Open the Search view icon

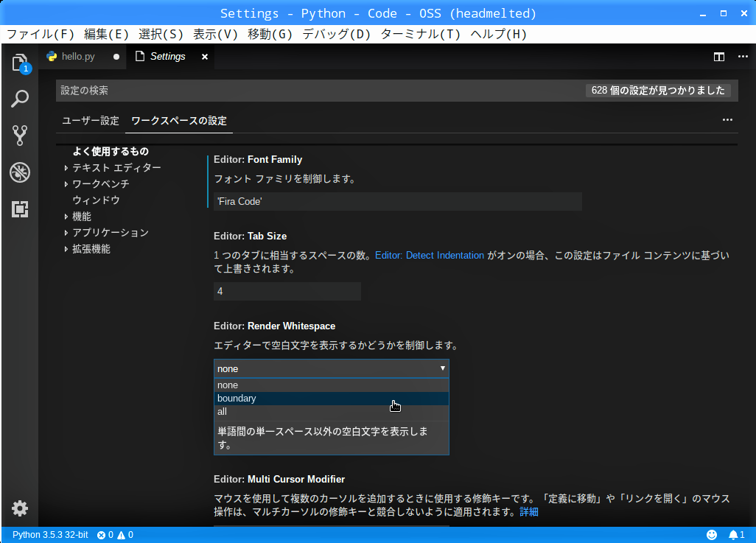[20, 99]
